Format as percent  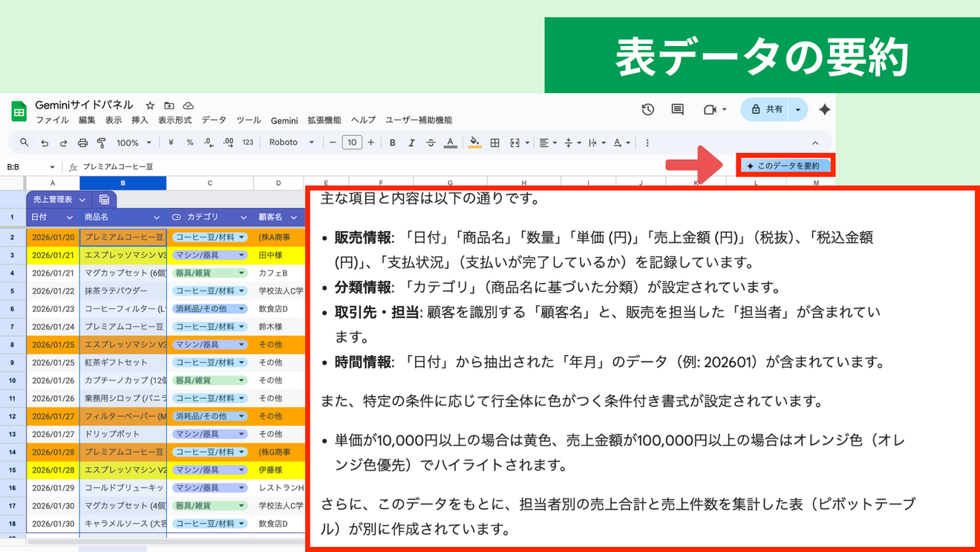coord(190,143)
